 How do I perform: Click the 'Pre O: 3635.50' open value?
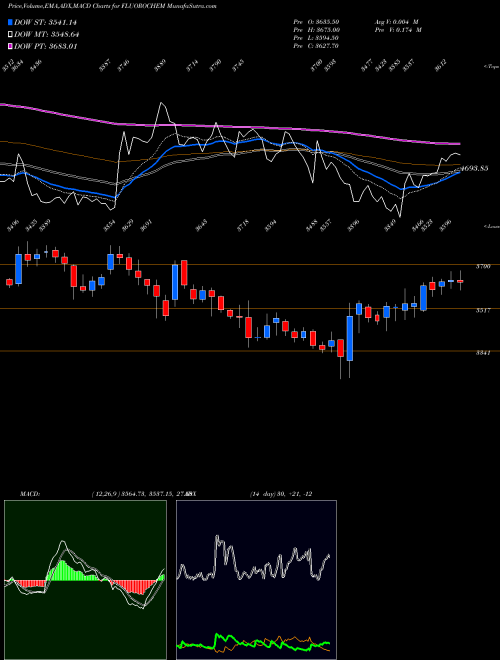[x=316, y=21]
